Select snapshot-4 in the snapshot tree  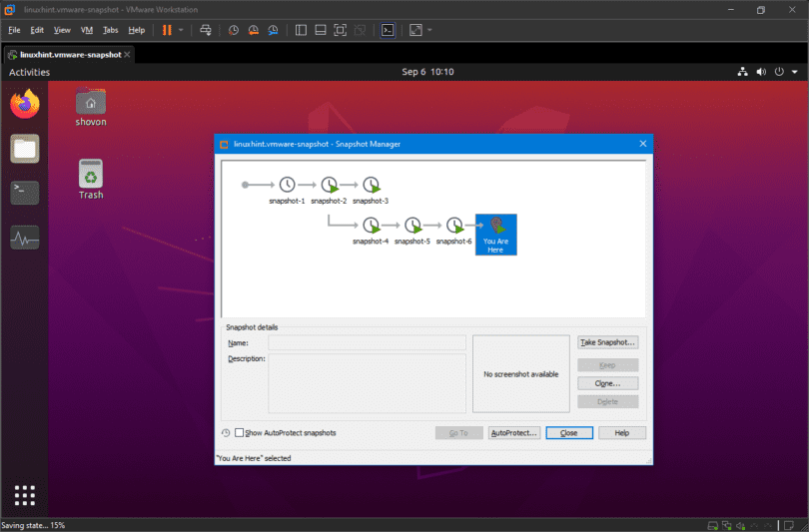[371, 231]
